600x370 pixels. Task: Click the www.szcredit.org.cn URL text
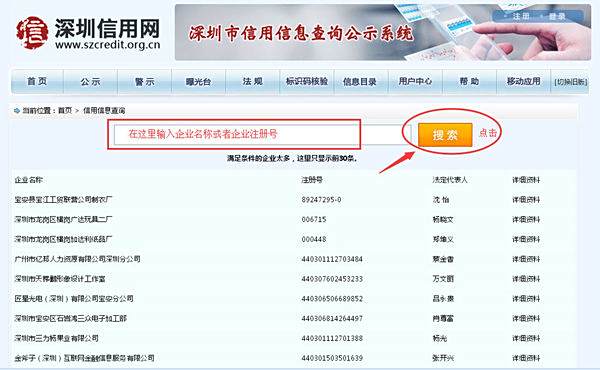click(x=108, y=45)
